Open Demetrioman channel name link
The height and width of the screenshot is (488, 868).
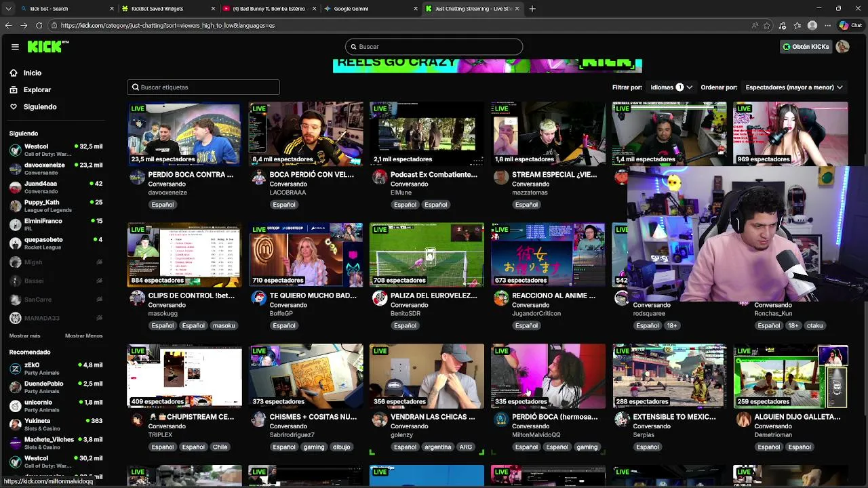[x=773, y=435]
